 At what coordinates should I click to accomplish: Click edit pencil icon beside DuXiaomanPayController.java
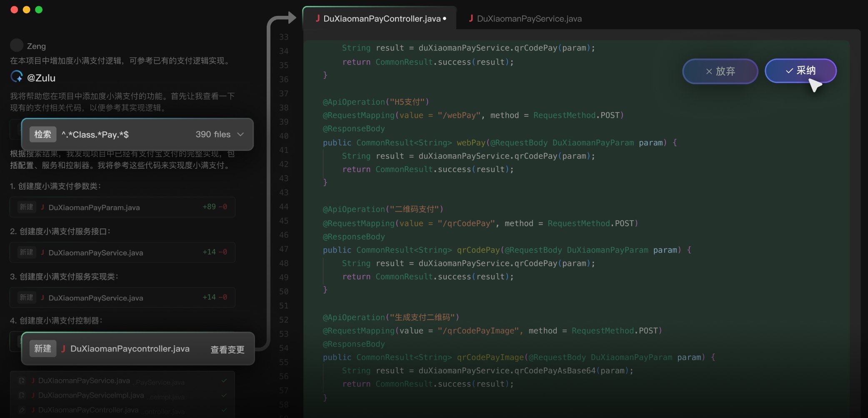(22, 410)
